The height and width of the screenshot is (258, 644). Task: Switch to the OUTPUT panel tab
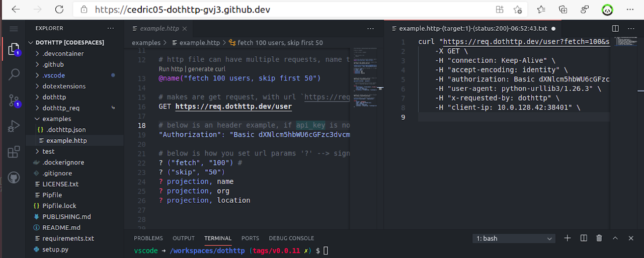[184, 238]
